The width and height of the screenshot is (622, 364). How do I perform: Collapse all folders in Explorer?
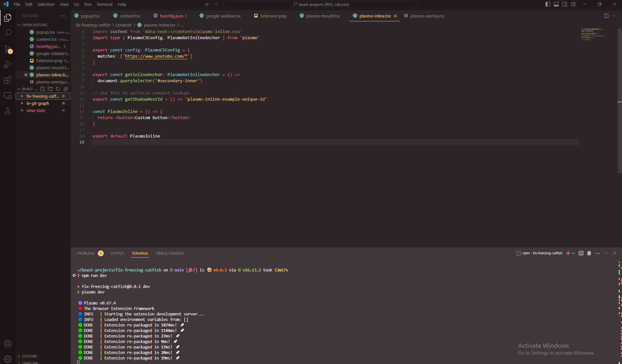coord(66,89)
